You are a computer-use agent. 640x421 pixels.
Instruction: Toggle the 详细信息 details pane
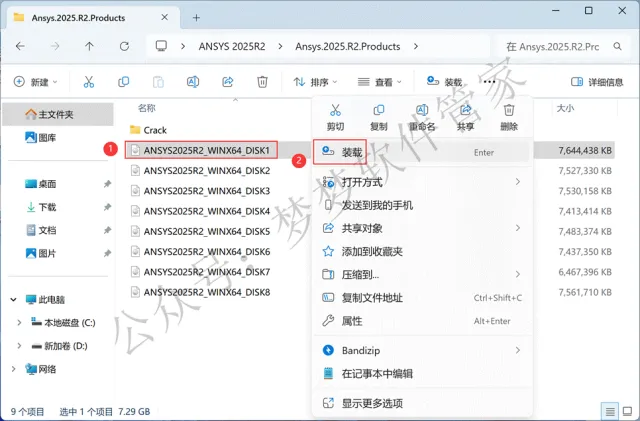click(x=597, y=82)
